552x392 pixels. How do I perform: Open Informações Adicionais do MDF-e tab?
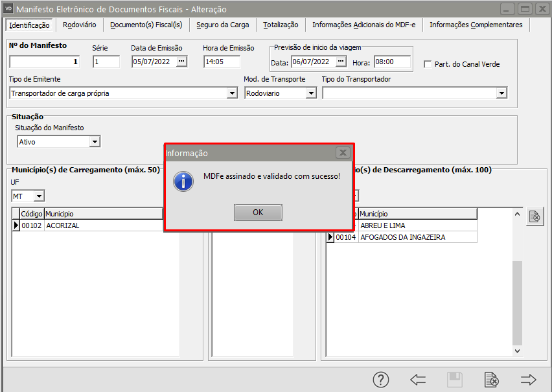tap(364, 25)
